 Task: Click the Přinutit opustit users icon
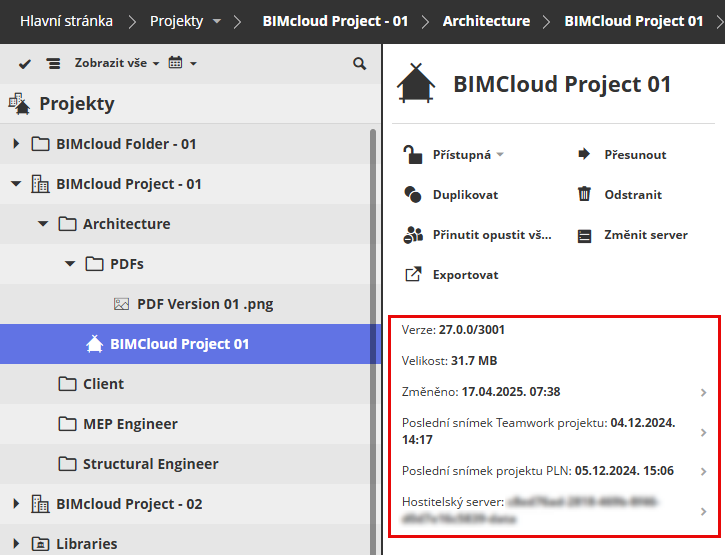(413, 235)
